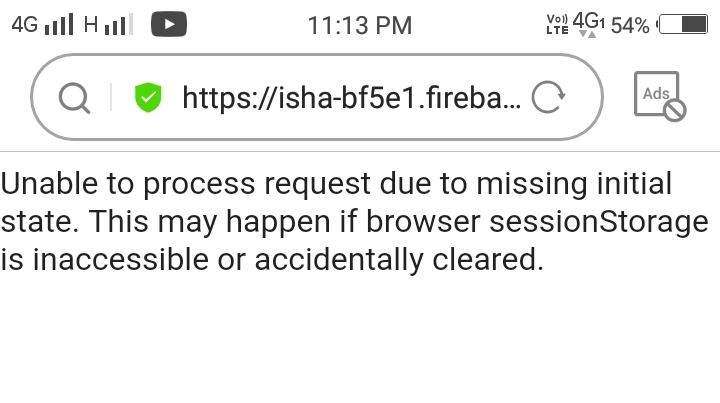Reload the page with refresh icon
The image size is (720, 403).
547,97
